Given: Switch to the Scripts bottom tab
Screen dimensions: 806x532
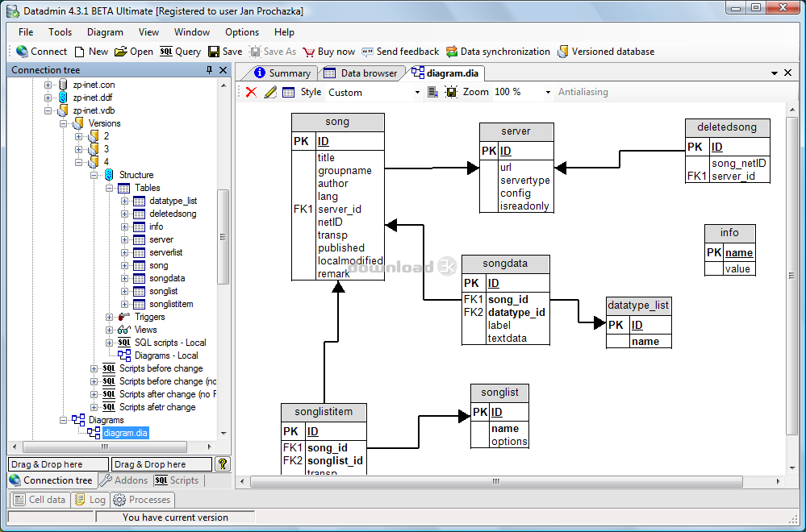Looking at the screenshot, I should coord(177,480).
